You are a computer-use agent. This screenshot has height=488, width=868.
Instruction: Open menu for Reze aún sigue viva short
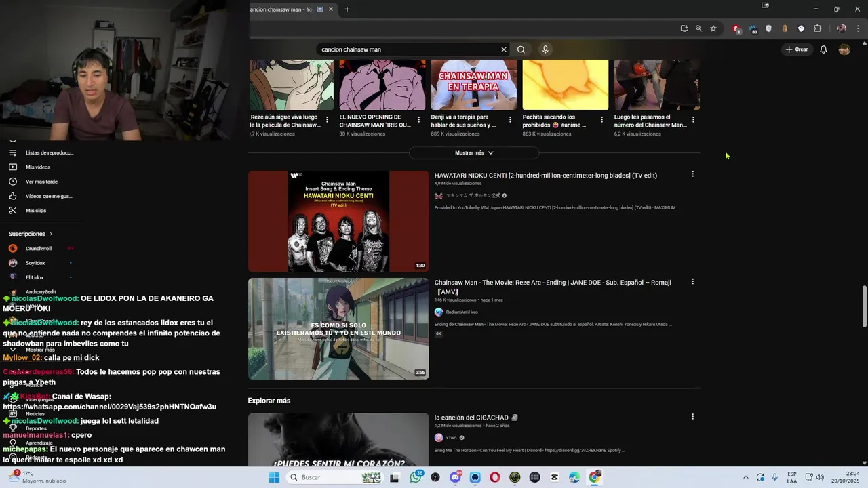(327, 120)
